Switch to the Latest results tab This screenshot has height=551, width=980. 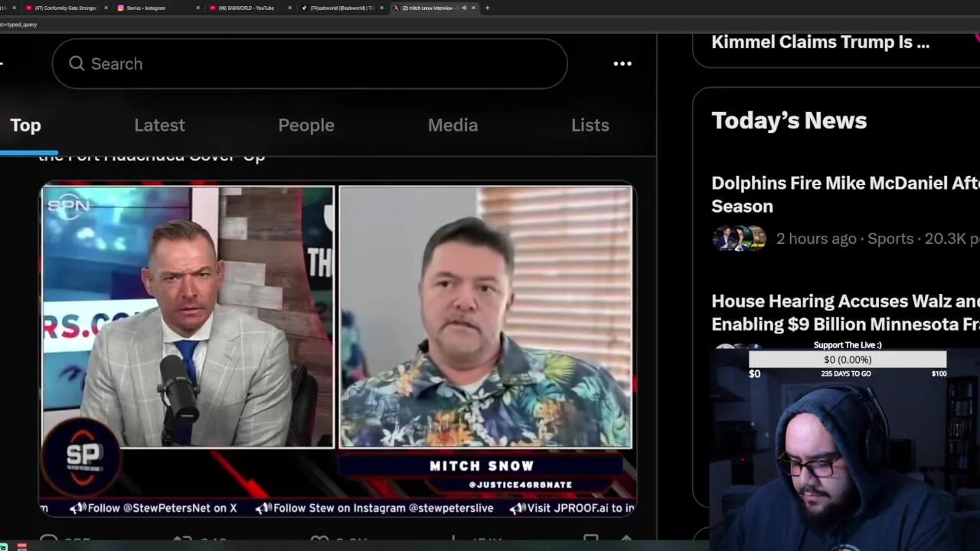(x=159, y=125)
